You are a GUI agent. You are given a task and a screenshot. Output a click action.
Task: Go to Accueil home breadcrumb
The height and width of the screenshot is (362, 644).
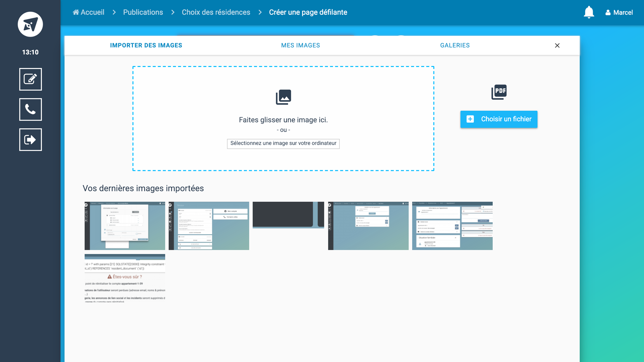click(x=89, y=12)
